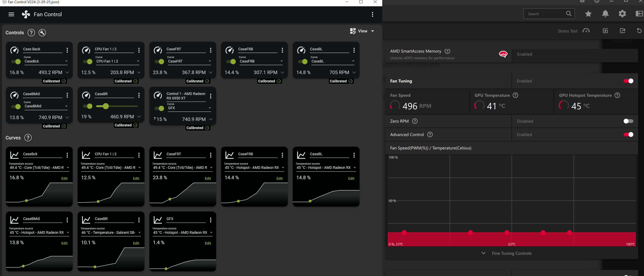
Task: Click the AMD export profile icon
Action: 623,31
